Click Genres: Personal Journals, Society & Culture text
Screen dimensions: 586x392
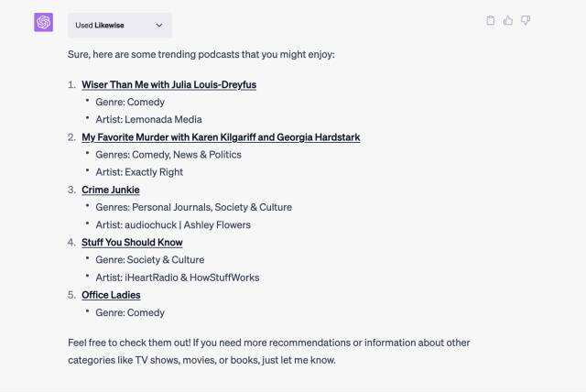click(193, 207)
